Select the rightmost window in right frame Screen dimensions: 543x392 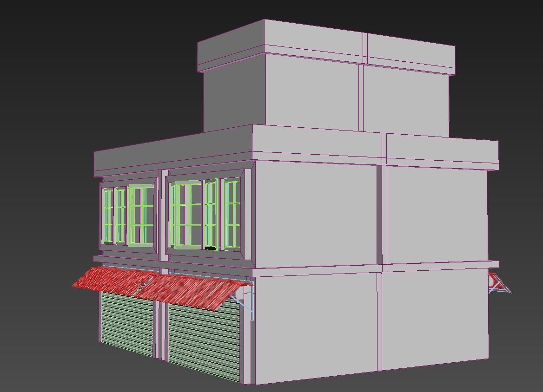coord(232,214)
